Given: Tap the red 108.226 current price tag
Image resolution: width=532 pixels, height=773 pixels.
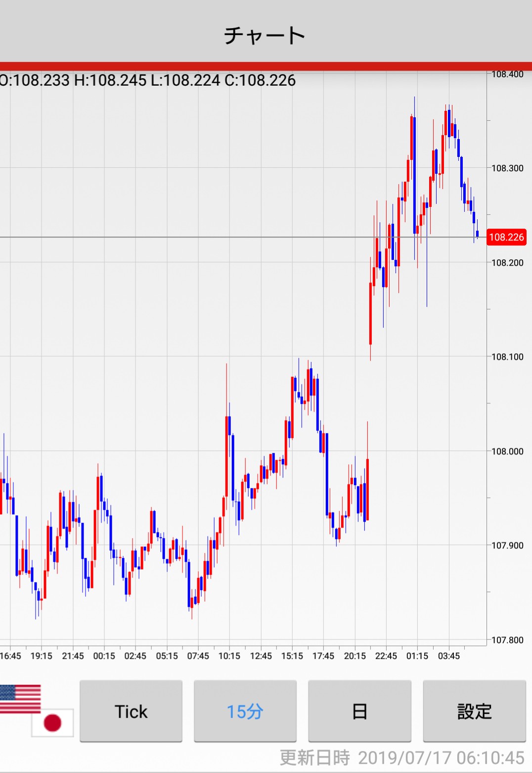Looking at the screenshot, I should tap(506, 237).
